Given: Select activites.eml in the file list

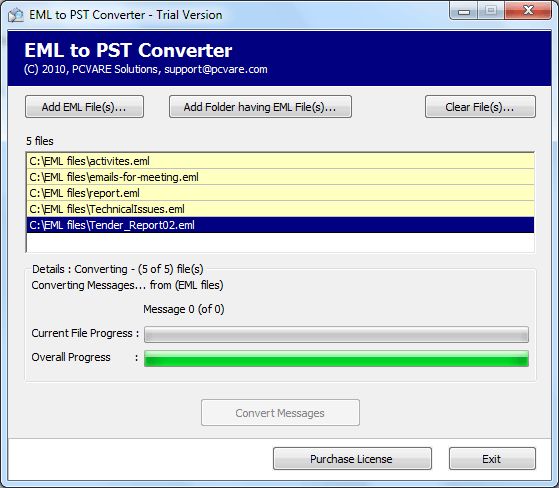Looking at the screenshot, I should [x=280, y=161].
